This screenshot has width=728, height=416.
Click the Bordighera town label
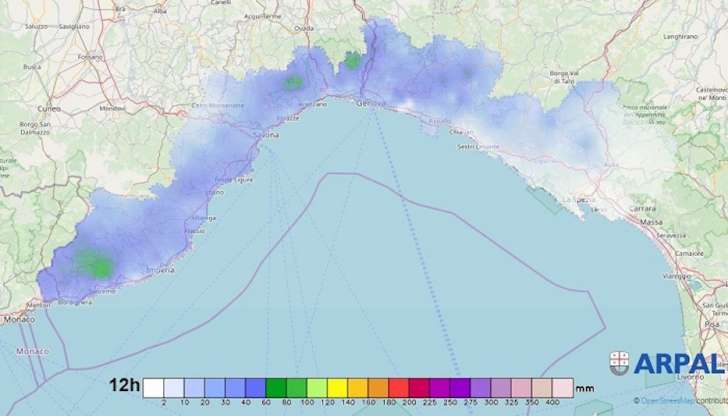click(75, 302)
